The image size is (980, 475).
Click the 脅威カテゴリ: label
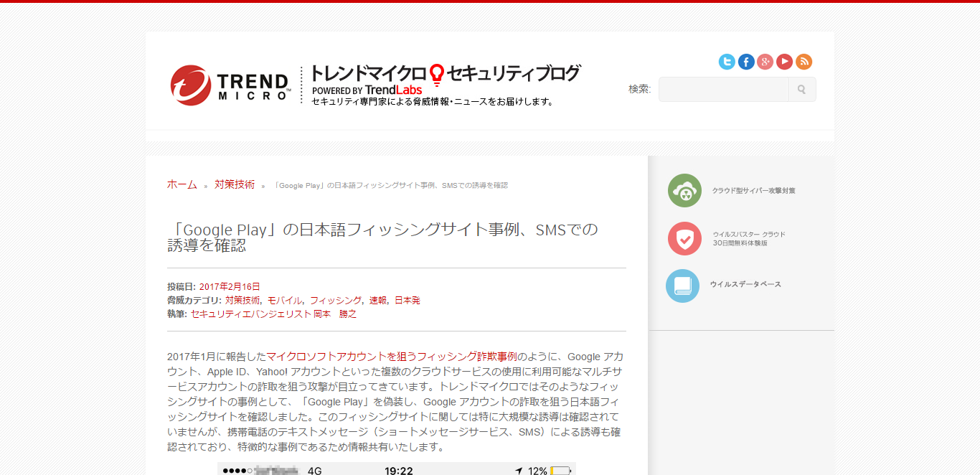pos(194,300)
